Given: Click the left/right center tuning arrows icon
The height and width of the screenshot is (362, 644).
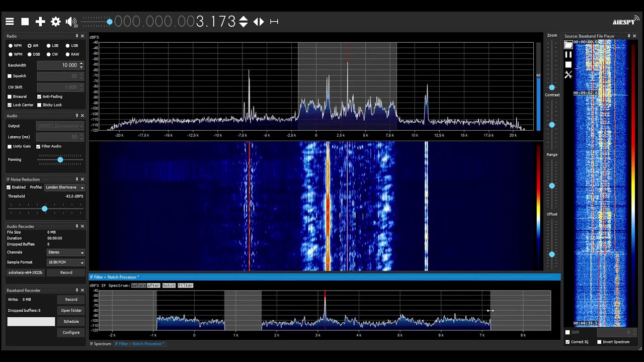Looking at the screenshot, I should [259, 22].
